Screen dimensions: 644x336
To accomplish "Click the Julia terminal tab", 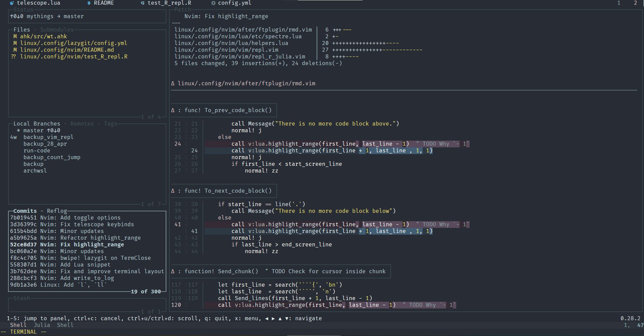I will tap(42, 325).
